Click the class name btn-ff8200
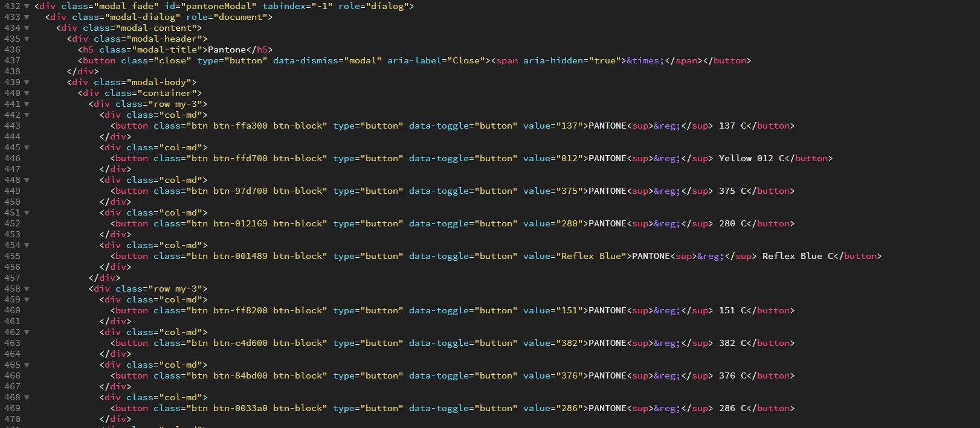980x428 pixels. pos(240,310)
